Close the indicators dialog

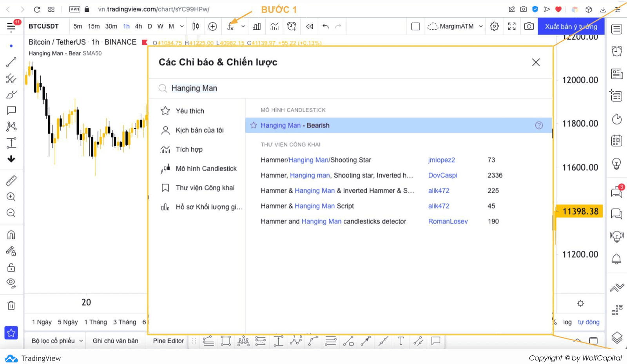tap(536, 62)
